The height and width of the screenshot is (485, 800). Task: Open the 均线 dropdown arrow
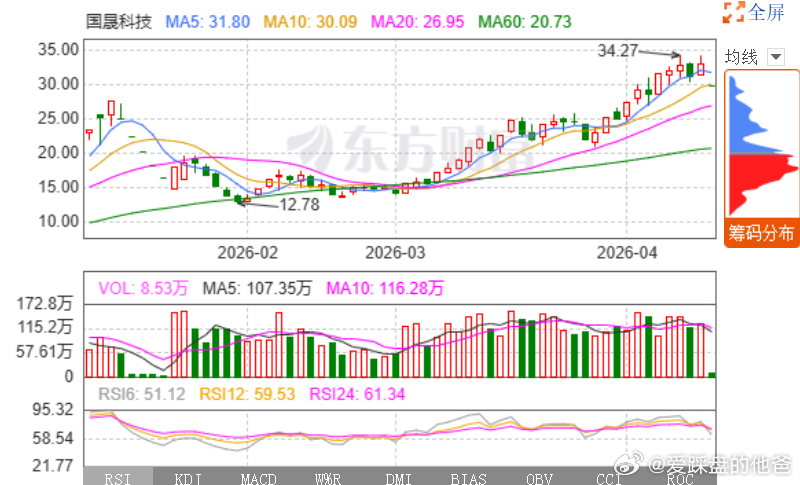tap(776, 56)
